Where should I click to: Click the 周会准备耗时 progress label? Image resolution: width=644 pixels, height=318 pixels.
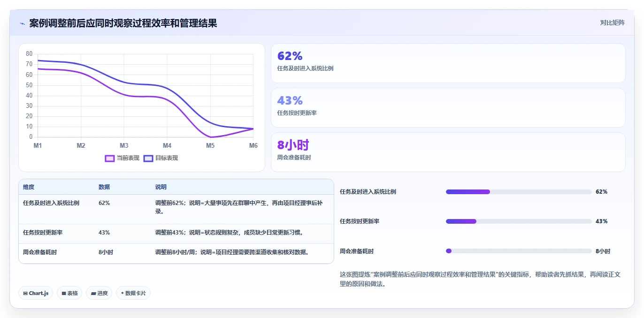(357, 251)
